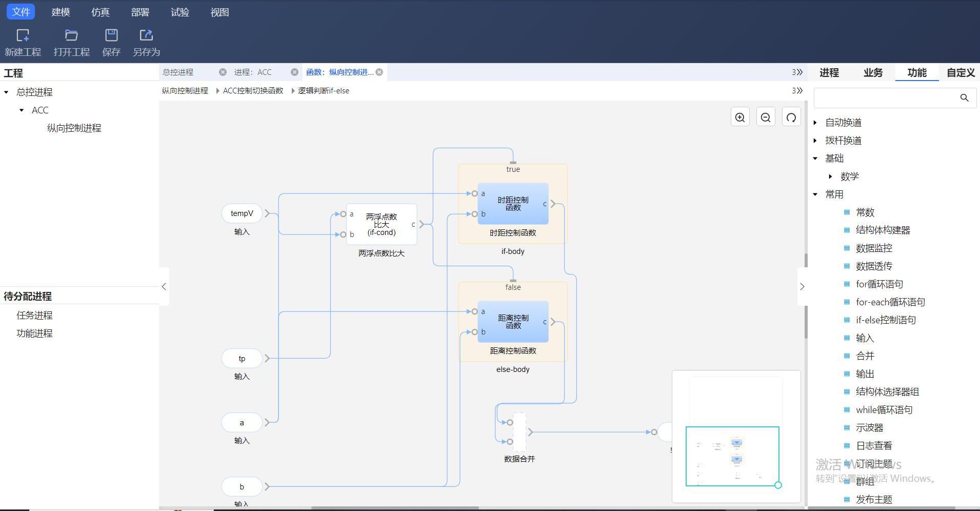Collapse ACC tree node
Screen dimensions: 980x511
(22, 110)
